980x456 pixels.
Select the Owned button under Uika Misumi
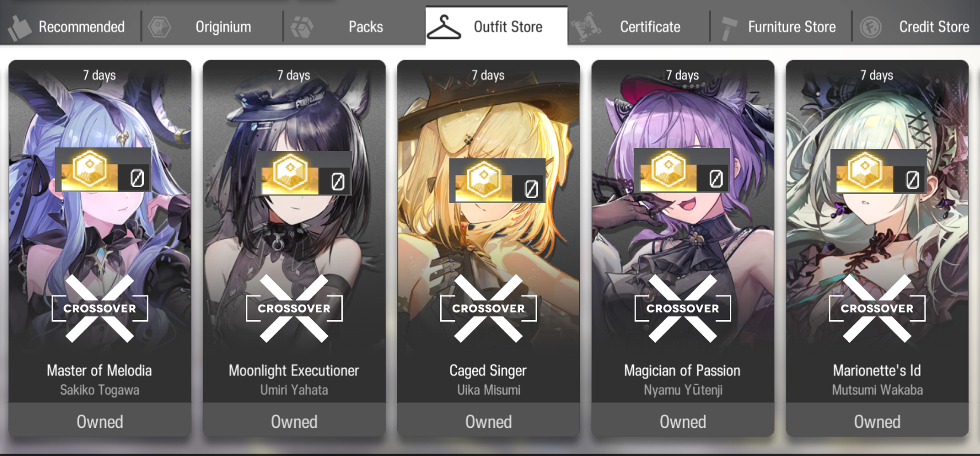488,422
